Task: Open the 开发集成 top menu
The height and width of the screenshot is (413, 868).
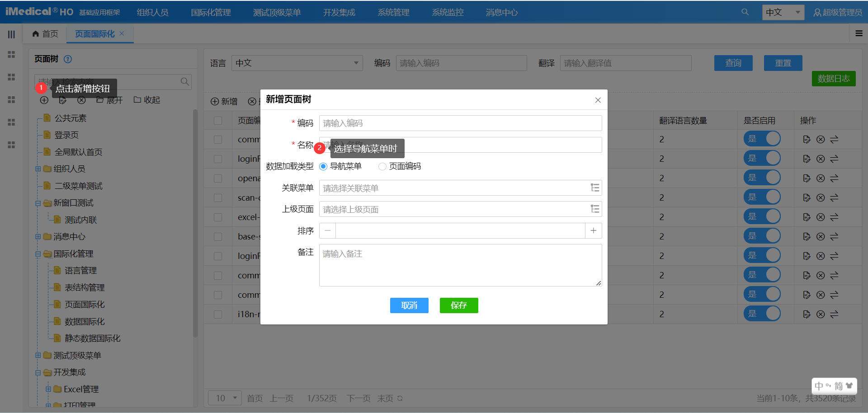Action: click(339, 13)
